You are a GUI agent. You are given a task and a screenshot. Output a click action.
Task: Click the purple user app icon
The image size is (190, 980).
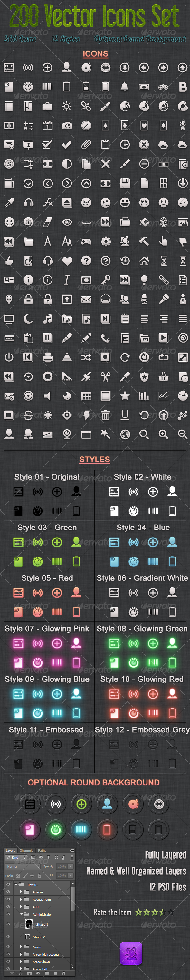point(131,953)
